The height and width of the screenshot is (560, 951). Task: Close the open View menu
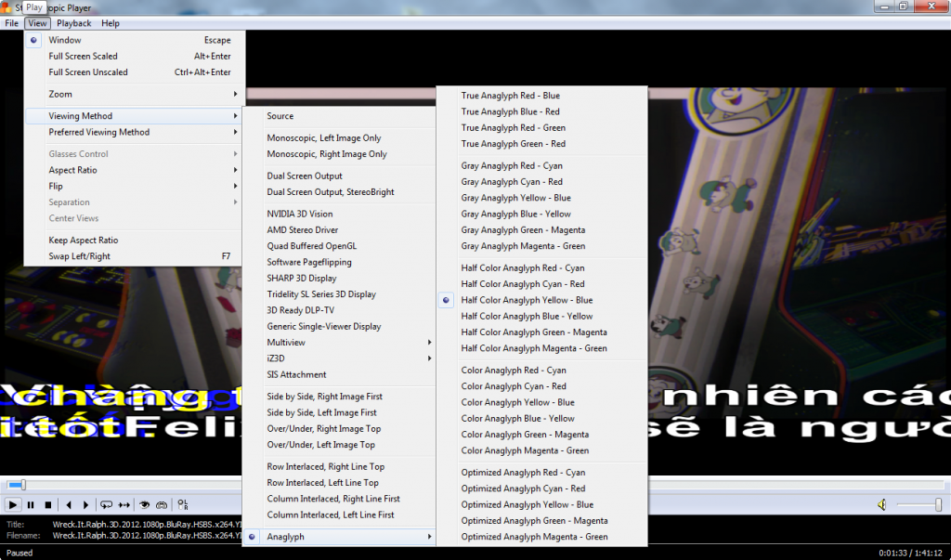tap(37, 23)
